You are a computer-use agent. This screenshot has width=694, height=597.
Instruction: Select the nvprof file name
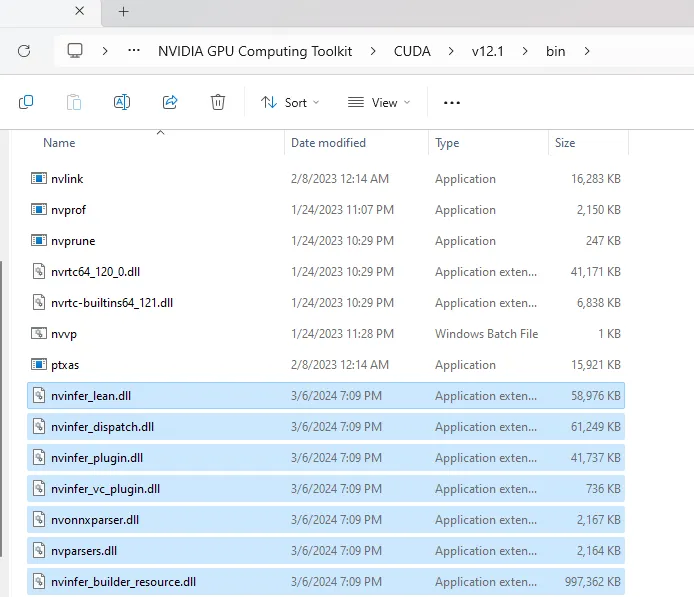[x=68, y=210]
